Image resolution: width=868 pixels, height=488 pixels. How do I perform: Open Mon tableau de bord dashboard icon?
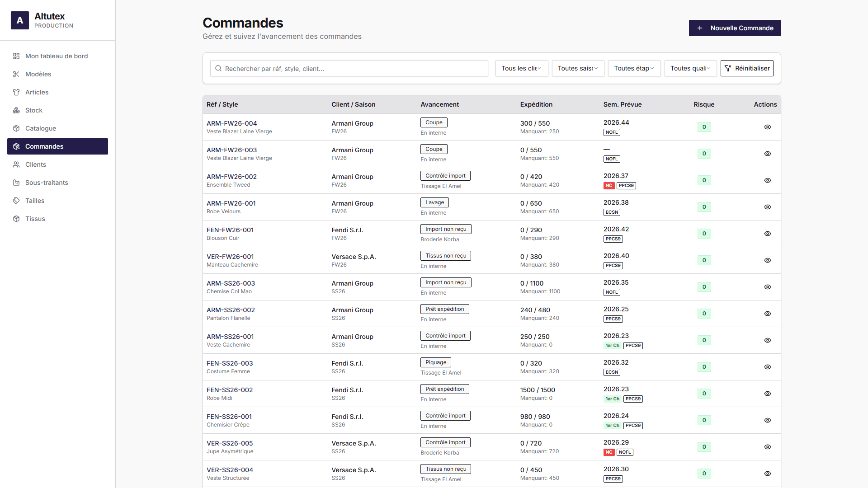click(16, 56)
